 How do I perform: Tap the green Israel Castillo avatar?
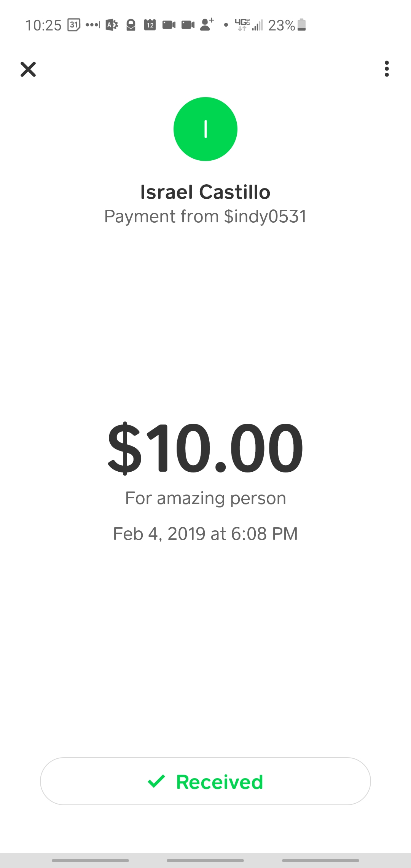(205, 129)
